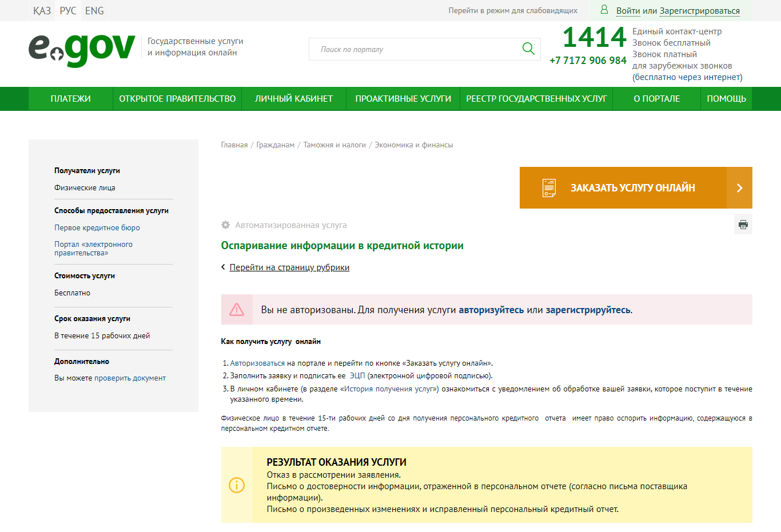Open the ПЛАТЕЖИ menu
This screenshot has width=781, height=532.
coord(70,99)
